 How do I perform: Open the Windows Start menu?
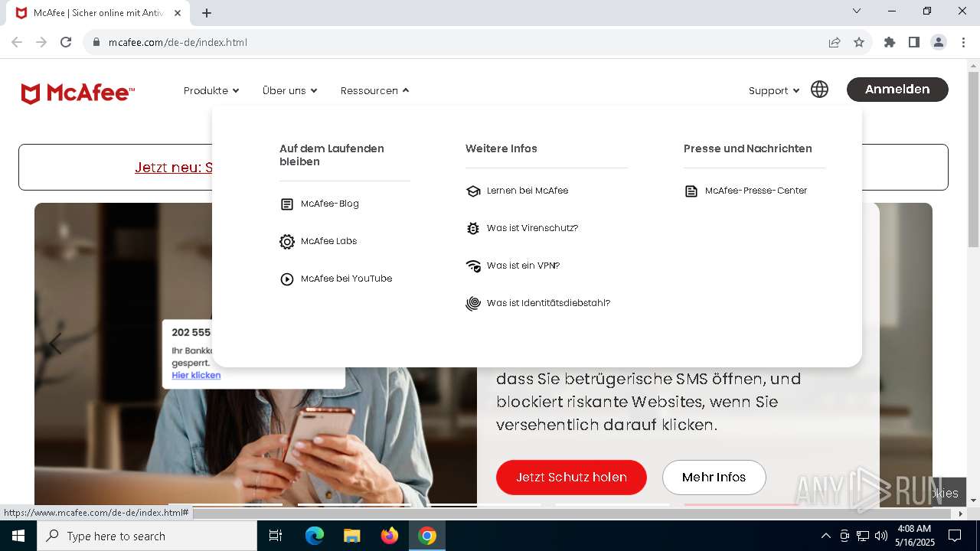pyautogui.click(x=18, y=536)
